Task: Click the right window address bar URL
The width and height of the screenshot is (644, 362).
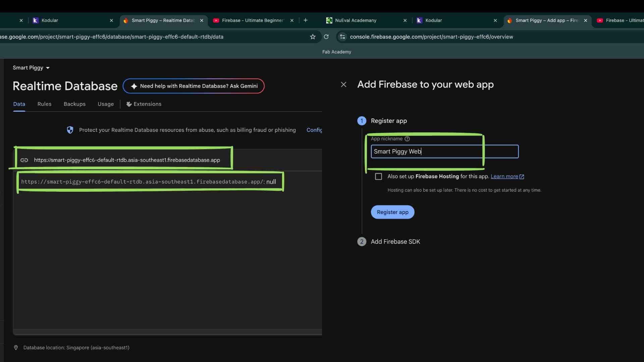Action: tap(431, 37)
